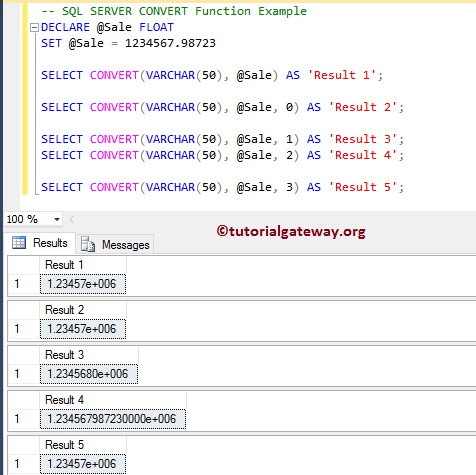The image size is (476, 475).
Task: Select Result 5 cell value 1.23457e+006
Action: 83,464
